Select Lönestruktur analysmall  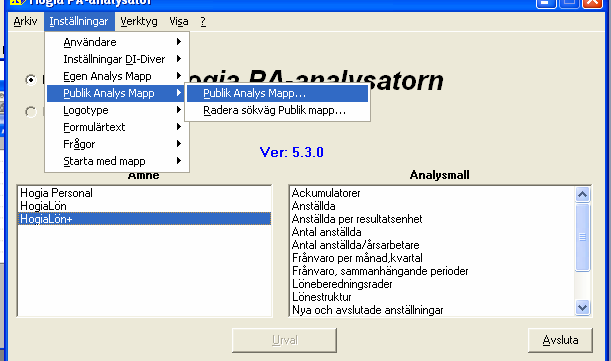(432, 297)
